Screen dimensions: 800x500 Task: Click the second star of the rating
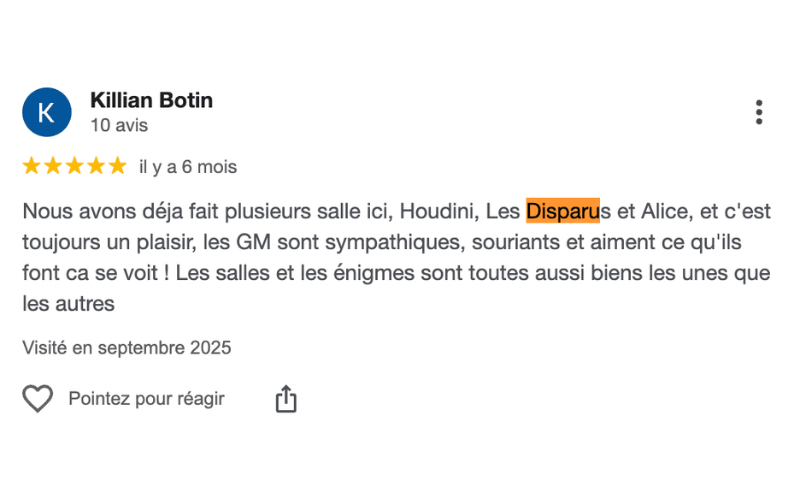click(x=53, y=166)
